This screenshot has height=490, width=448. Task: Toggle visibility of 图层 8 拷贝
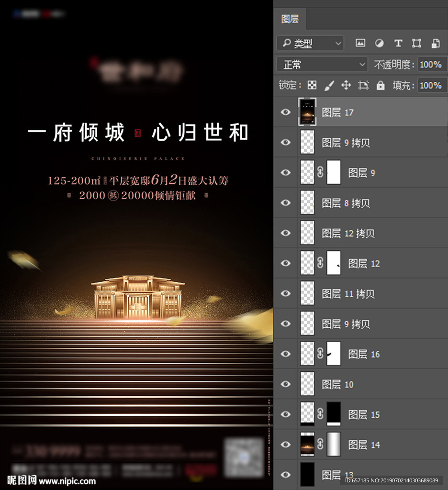pos(285,202)
